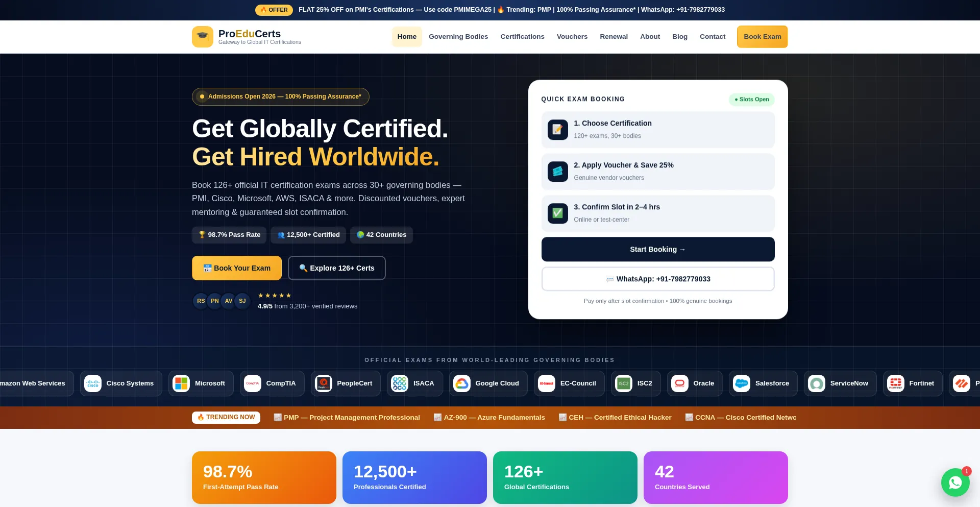Viewport: 980px width, 507px height.
Task: Open the About page
Action: (650, 37)
